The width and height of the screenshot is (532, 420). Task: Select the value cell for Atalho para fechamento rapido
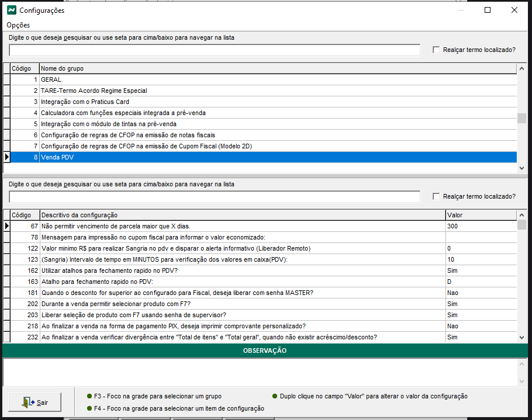(479, 282)
